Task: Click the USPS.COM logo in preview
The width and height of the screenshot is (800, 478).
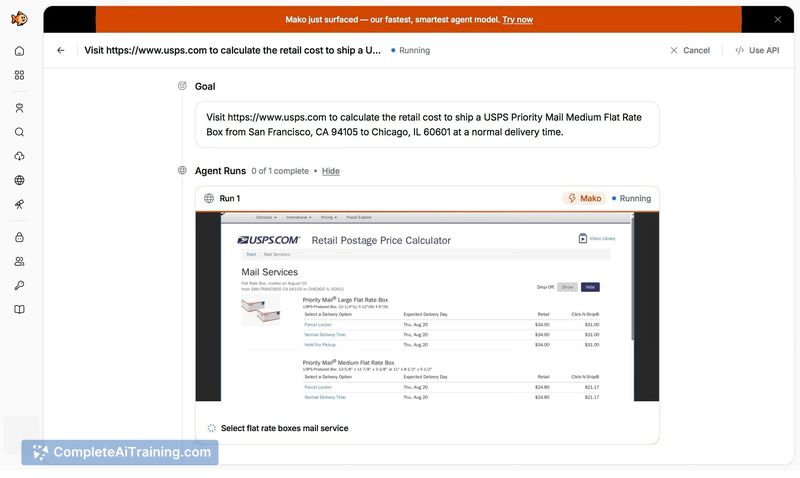Action: pyautogui.click(x=269, y=240)
